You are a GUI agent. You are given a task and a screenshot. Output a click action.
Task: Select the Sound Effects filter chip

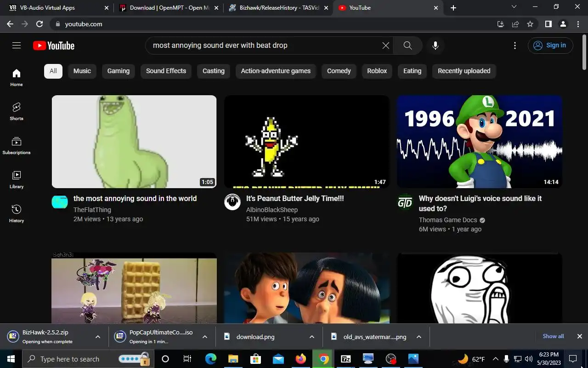click(166, 71)
